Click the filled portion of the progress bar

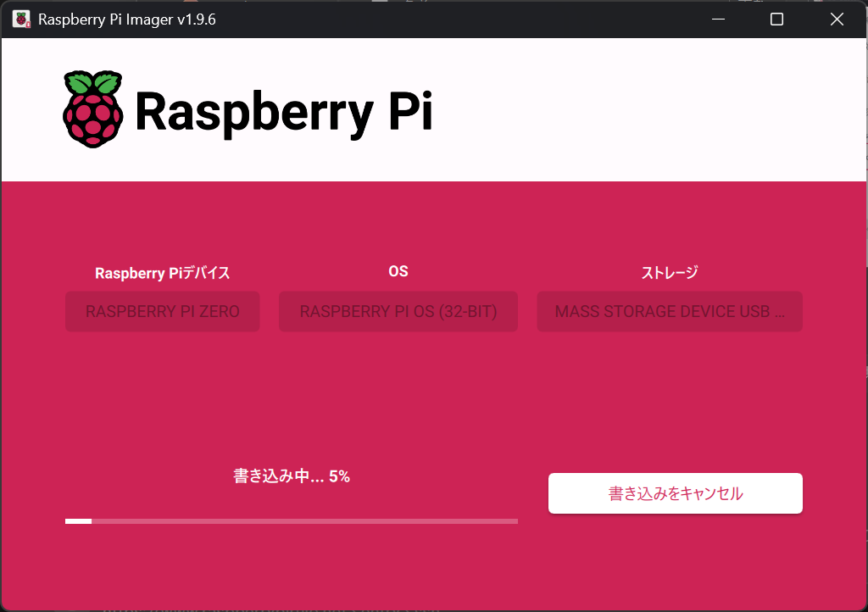77,520
